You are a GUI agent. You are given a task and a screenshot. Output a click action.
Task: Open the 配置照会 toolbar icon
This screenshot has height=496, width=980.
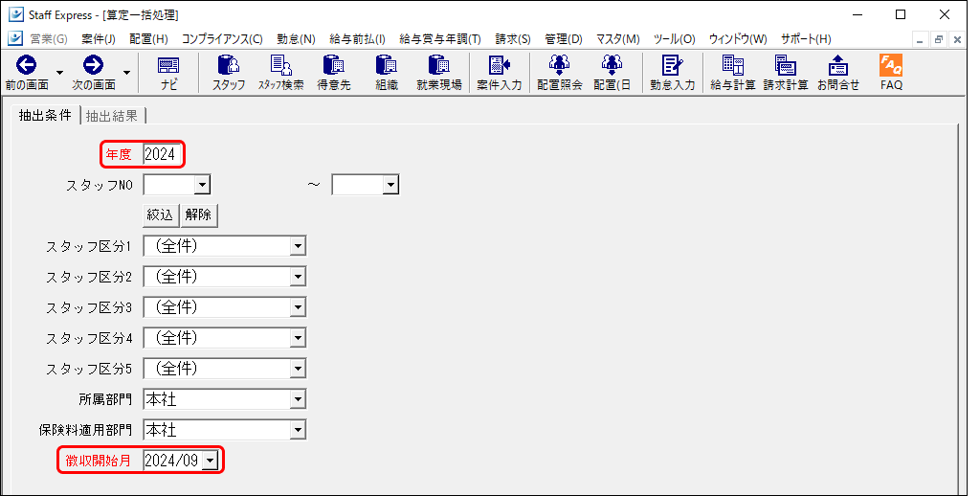(559, 72)
